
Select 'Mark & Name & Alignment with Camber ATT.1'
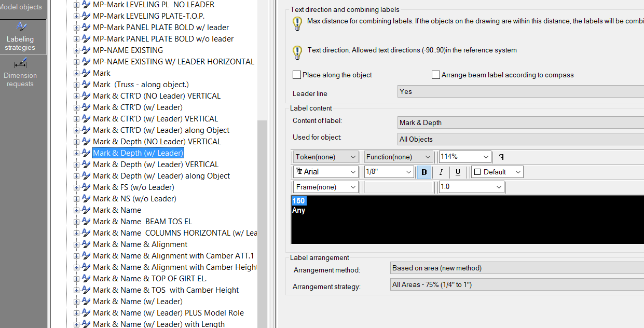click(173, 256)
